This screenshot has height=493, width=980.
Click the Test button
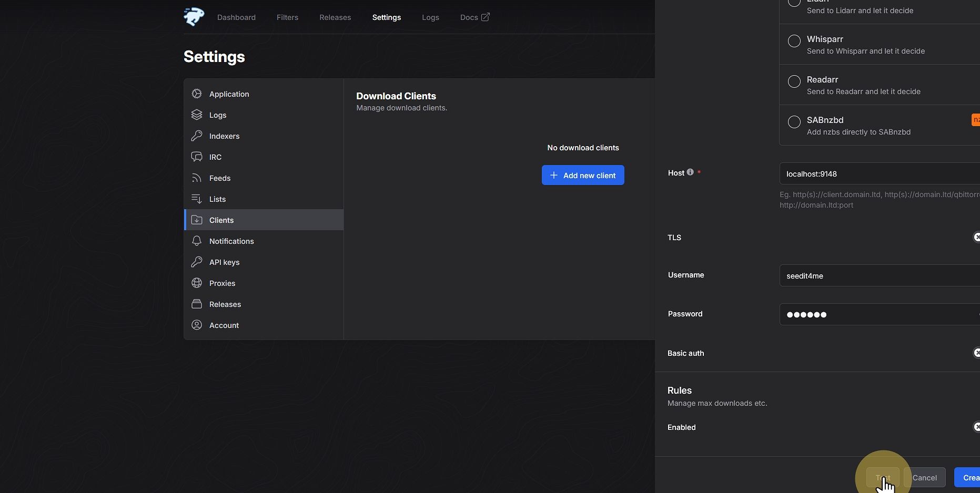point(883,477)
